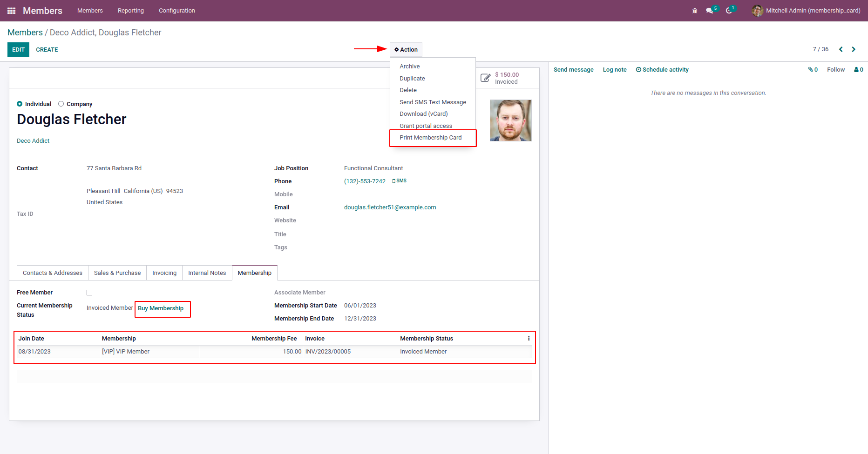The image size is (868, 454).
Task: Select the Company radio button
Action: click(61, 104)
